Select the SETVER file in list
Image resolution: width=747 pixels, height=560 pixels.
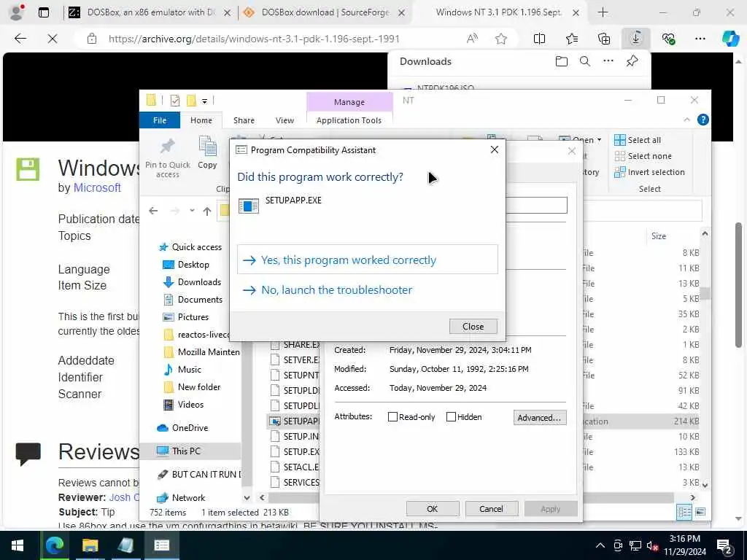[x=295, y=360]
